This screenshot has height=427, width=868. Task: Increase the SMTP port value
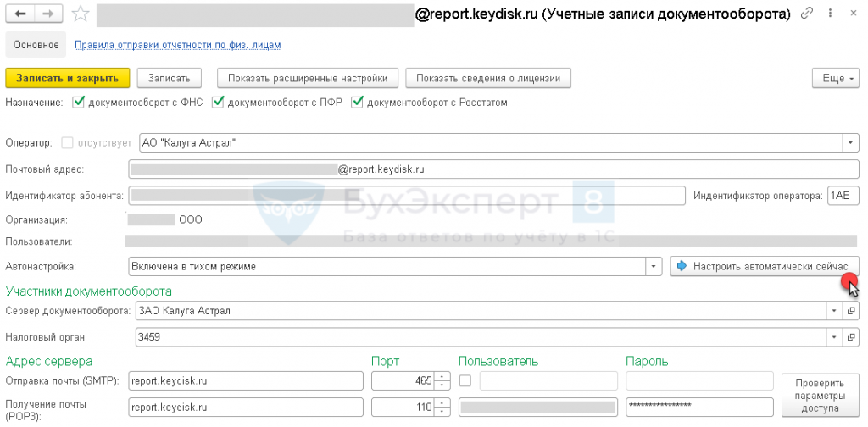coord(442,376)
